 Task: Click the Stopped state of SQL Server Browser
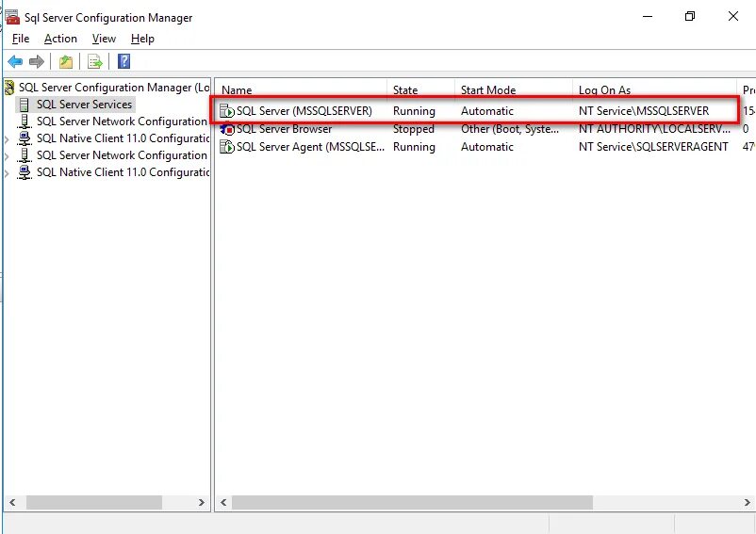(413, 129)
